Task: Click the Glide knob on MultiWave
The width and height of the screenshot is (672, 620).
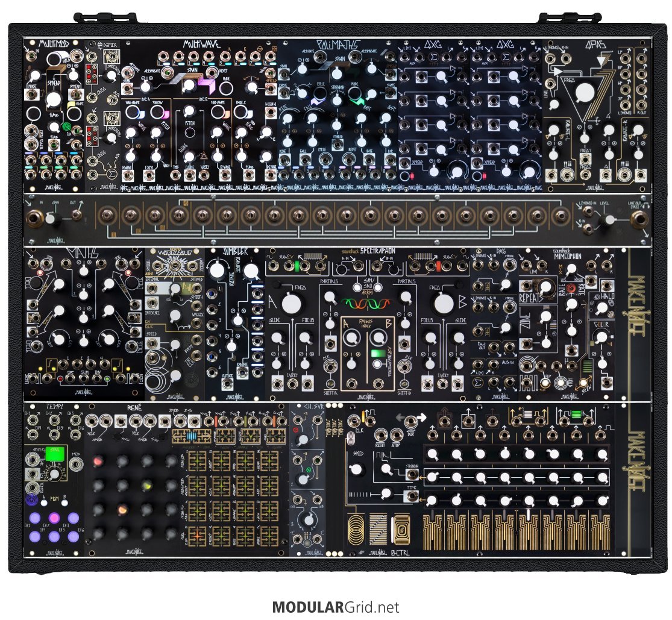Action: [x=189, y=156]
